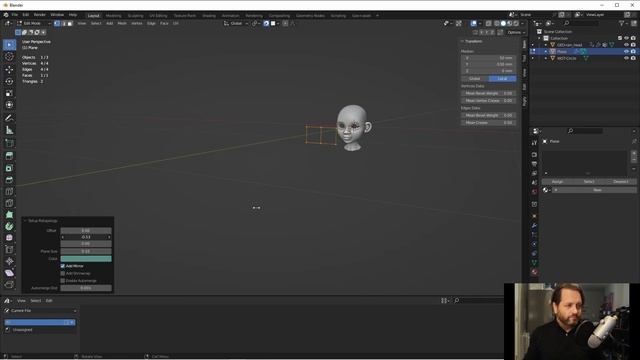Open the Edit Mode dropdown
Viewport: 640px width, 360px height.
(x=34, y=23)
